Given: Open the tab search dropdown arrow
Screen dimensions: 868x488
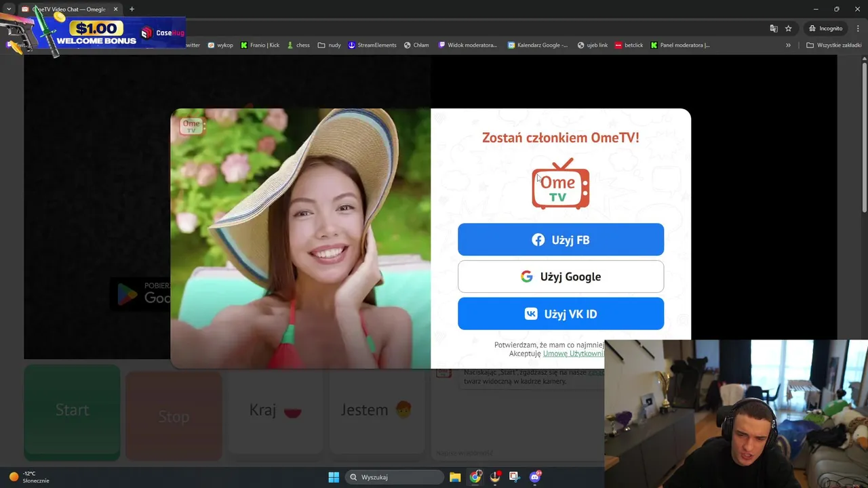Looking at the screenshot, I should pyautogui.click(x=8, y=9).
